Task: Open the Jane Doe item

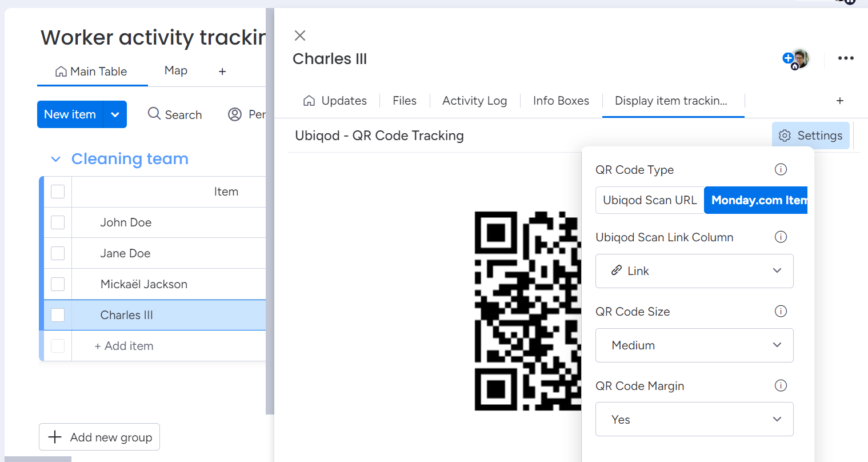Action: click(125, 253)
